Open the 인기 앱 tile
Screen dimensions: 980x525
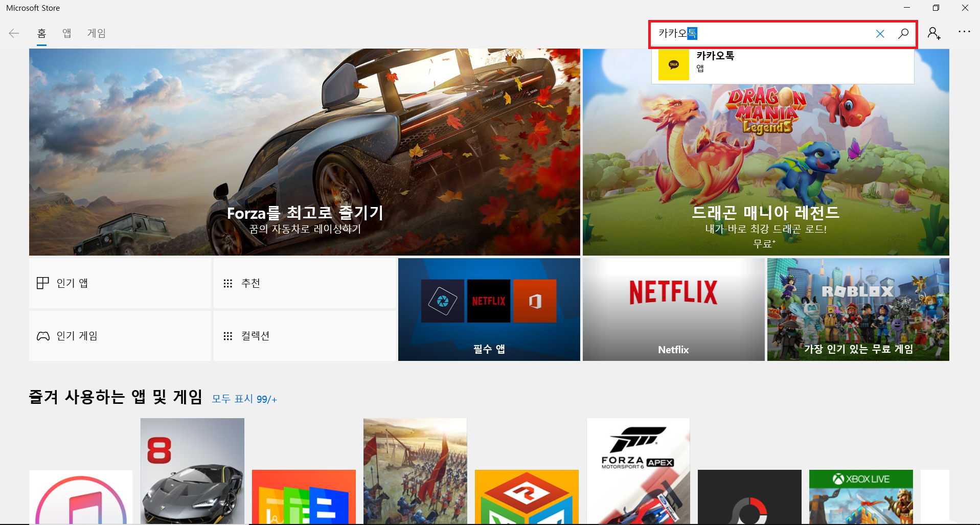pos(120,283)
